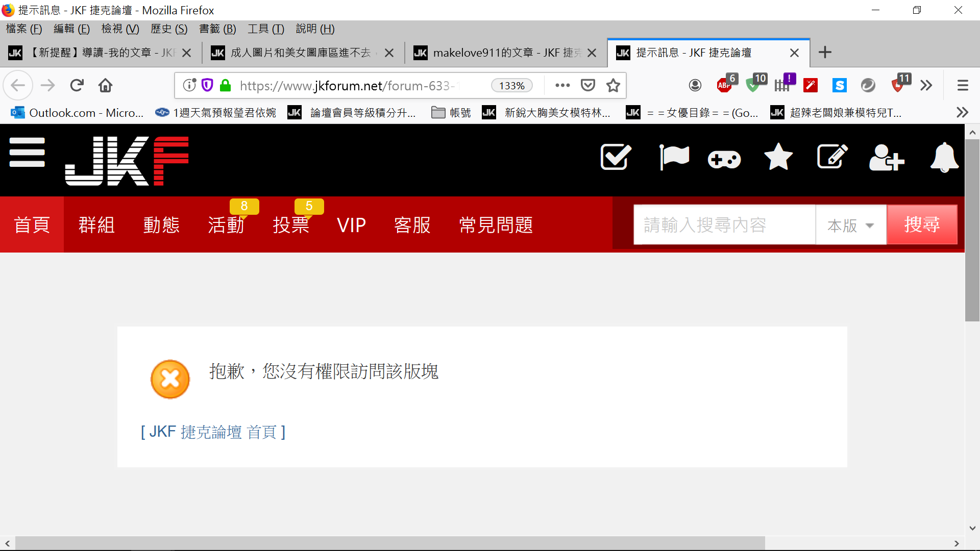Expand the extension overflow chevron

point(926,85)
